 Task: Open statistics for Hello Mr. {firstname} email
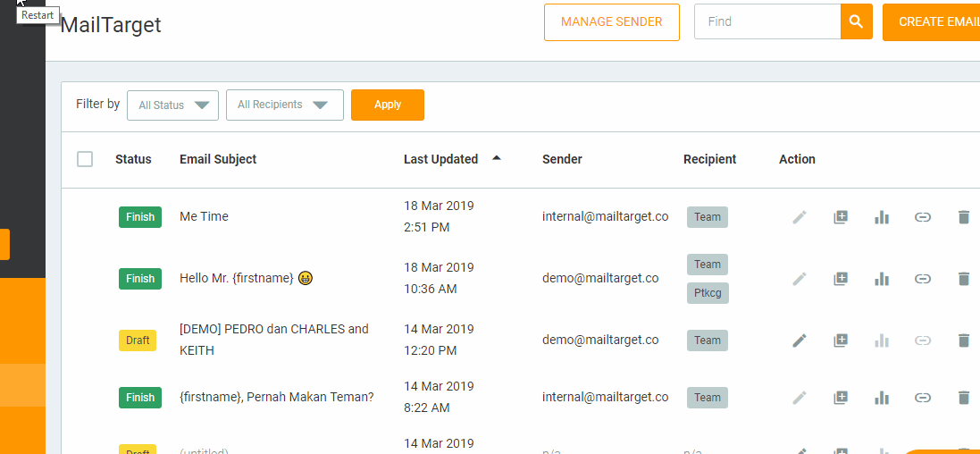point(882,278)
